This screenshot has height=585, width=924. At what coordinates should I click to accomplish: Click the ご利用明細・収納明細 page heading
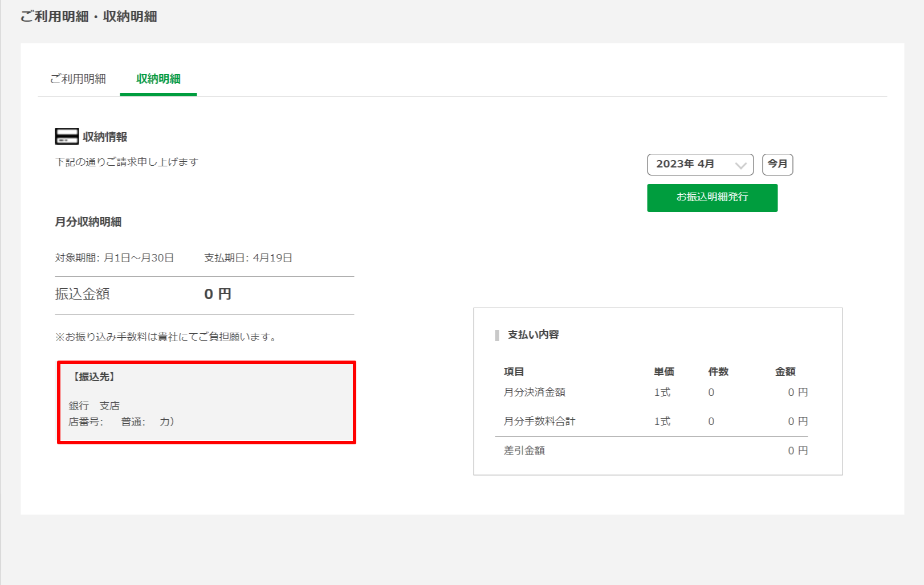coord(89,17)
